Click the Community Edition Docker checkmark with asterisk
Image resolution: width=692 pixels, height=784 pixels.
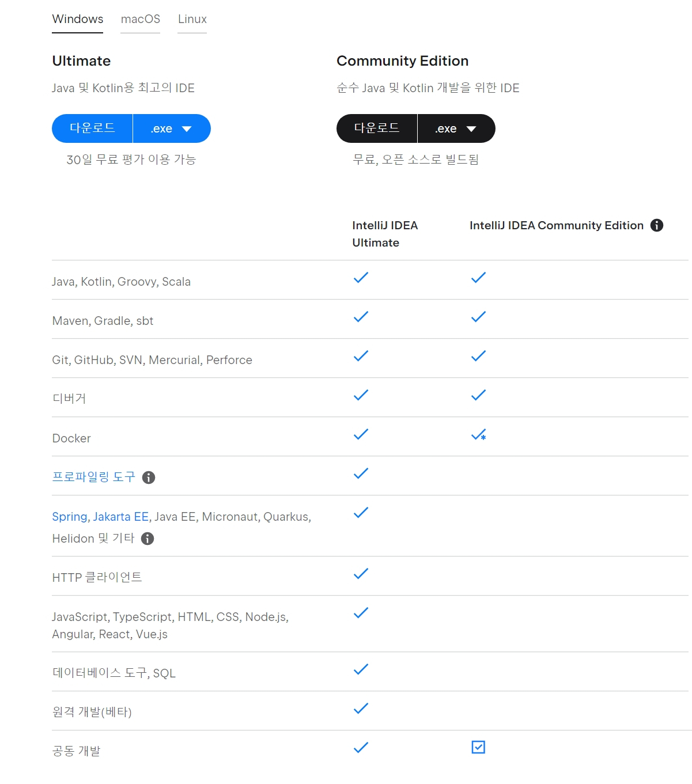click(479, 435)
